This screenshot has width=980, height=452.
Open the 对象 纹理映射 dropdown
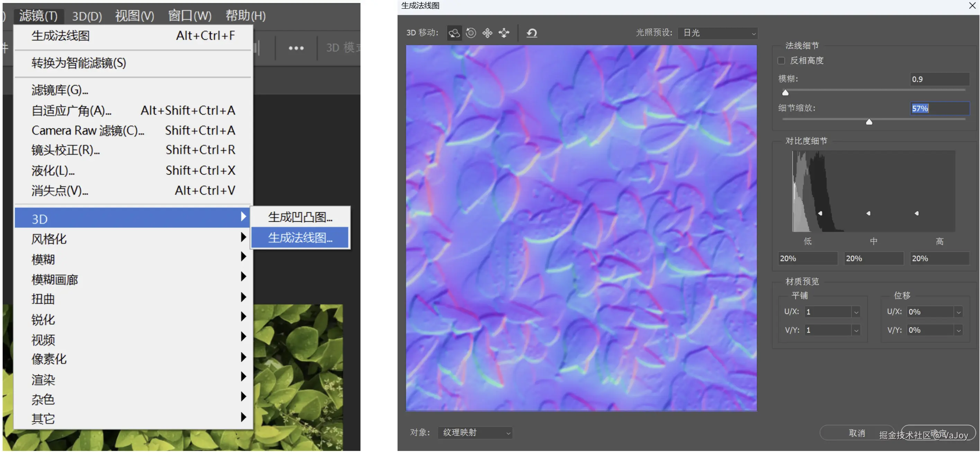(x=475, y=433)
